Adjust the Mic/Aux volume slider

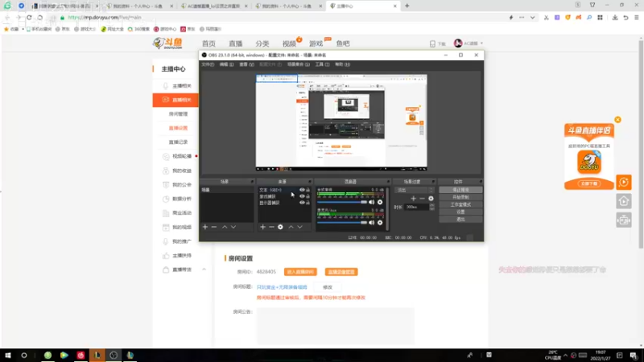341,223
